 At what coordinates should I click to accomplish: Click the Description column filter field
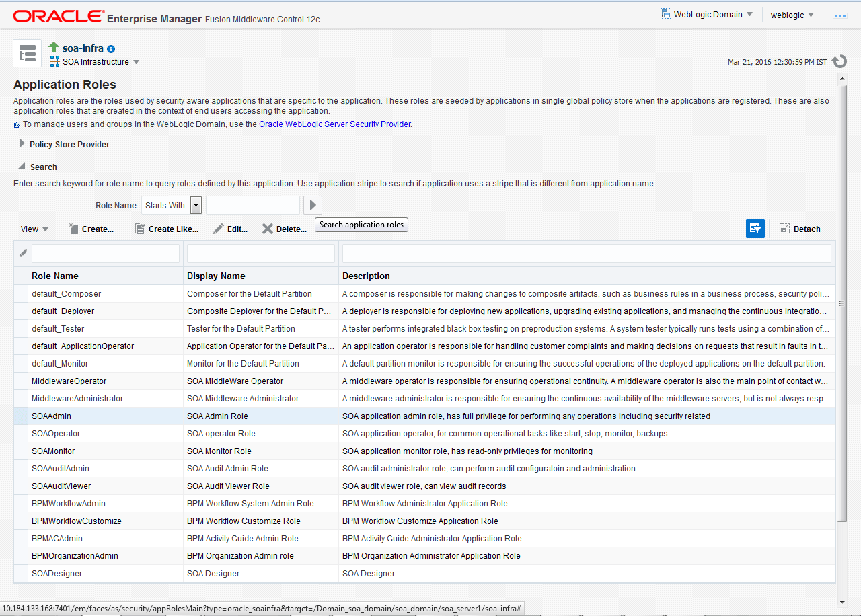coord(587,254)
